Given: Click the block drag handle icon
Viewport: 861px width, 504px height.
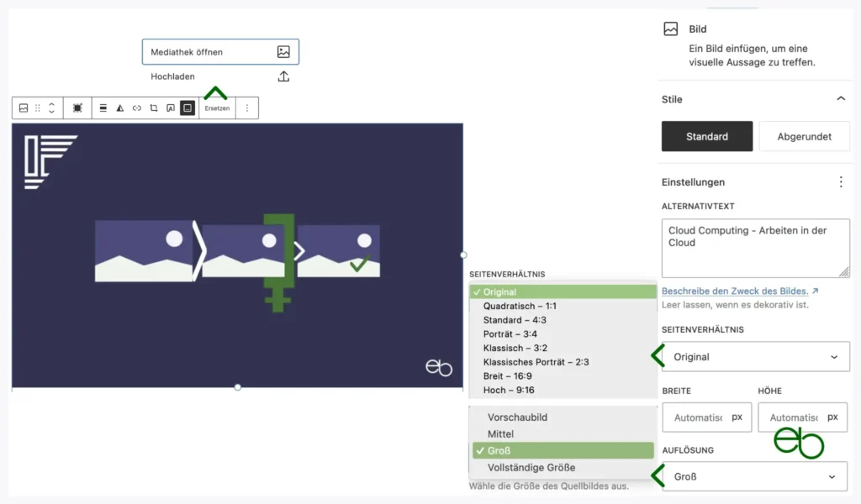Looking at the screenshot, I should [37, 108].
